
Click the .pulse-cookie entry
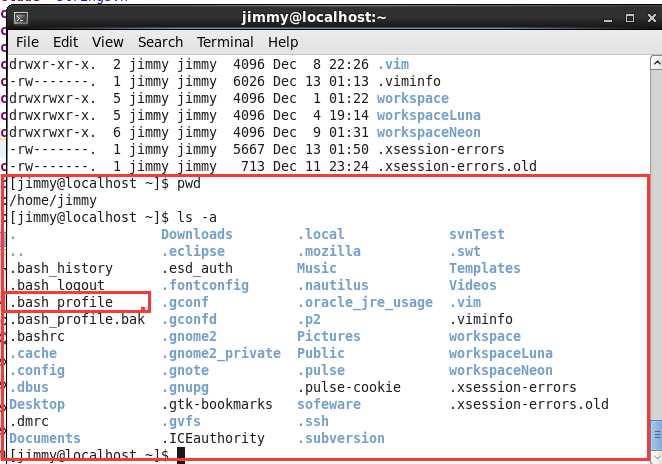pos(349,387)
